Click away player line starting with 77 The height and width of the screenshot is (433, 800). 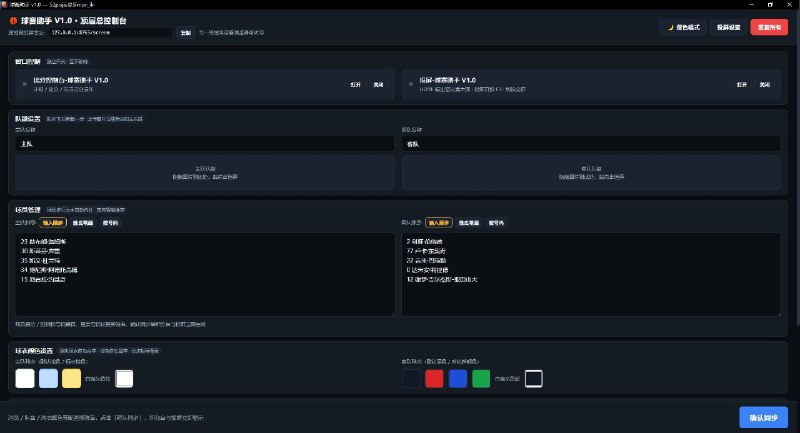(426, 251)
